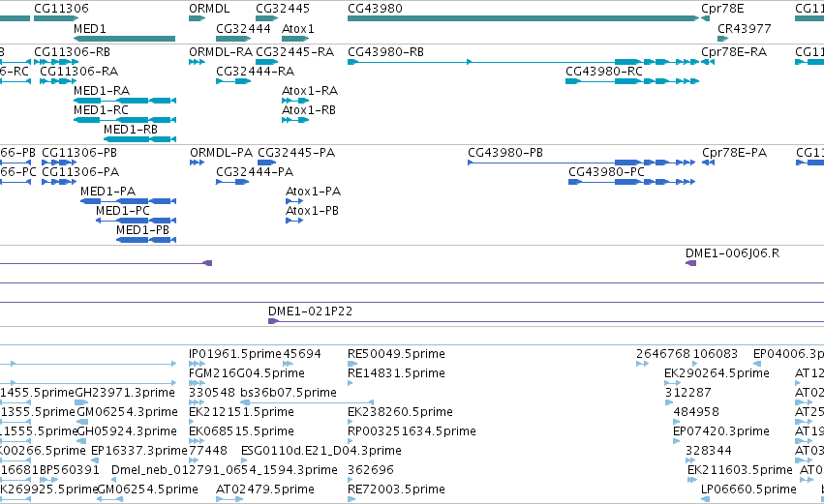Click protein Atox1-PA
Image resolution: width=824 pixels, height=504 pixels.
point(294,201)
